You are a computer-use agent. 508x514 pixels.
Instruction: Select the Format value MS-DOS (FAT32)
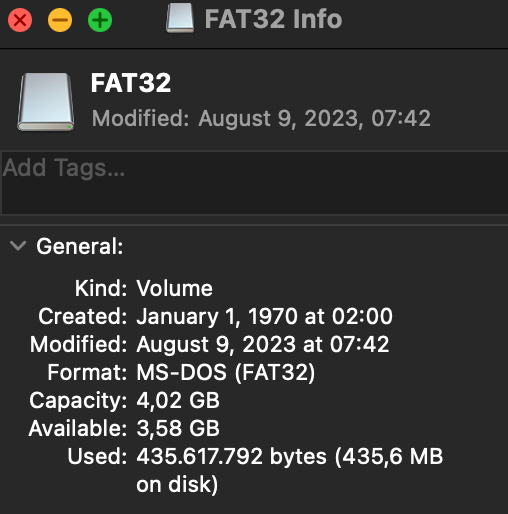(226, 372)
